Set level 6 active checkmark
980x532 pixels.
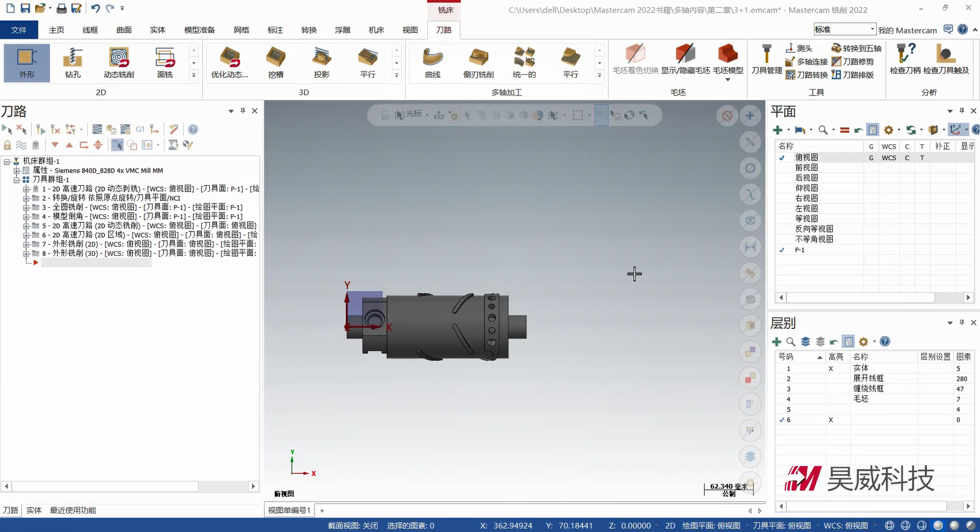[781, 420]
